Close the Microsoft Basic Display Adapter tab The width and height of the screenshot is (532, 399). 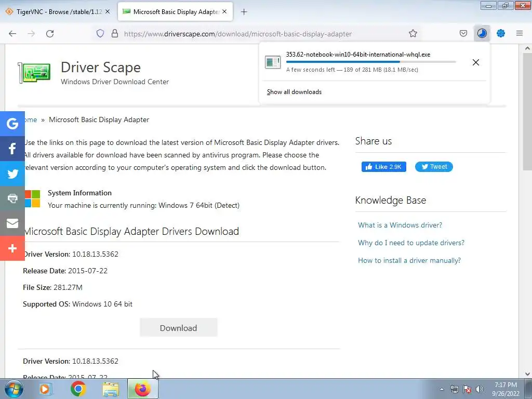[x=224, y=11]
